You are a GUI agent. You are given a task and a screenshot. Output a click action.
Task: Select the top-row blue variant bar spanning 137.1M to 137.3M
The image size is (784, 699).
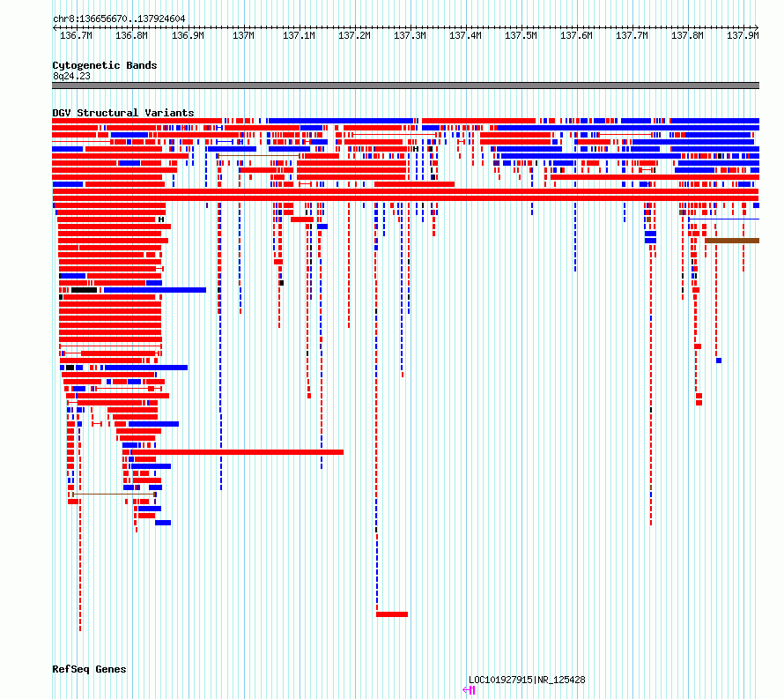pos(341,121)
